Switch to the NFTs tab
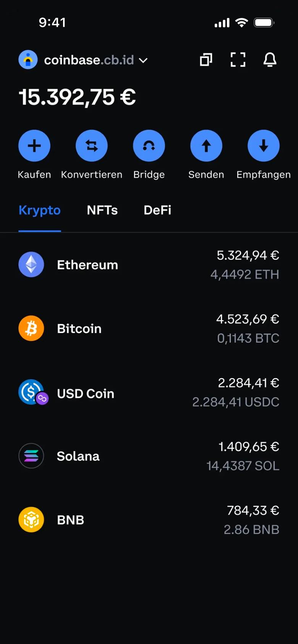Image resolution: width=298 pixels, height=644 pixels. point(102,210)
